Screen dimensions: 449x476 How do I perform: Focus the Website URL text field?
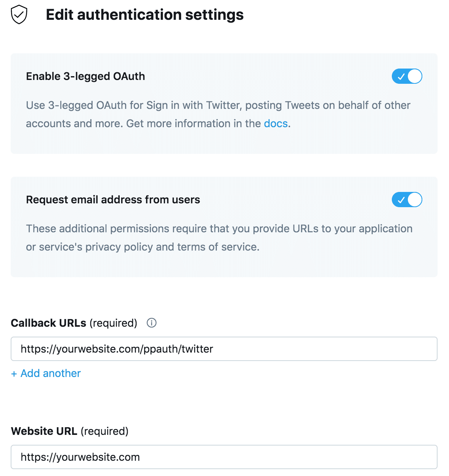click(x=224, y=457)
